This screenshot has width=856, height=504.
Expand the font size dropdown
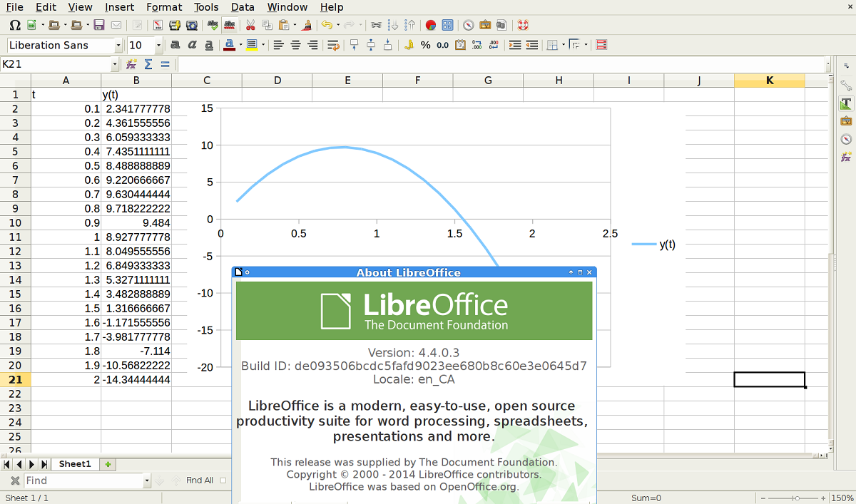(x=158, y=45)
